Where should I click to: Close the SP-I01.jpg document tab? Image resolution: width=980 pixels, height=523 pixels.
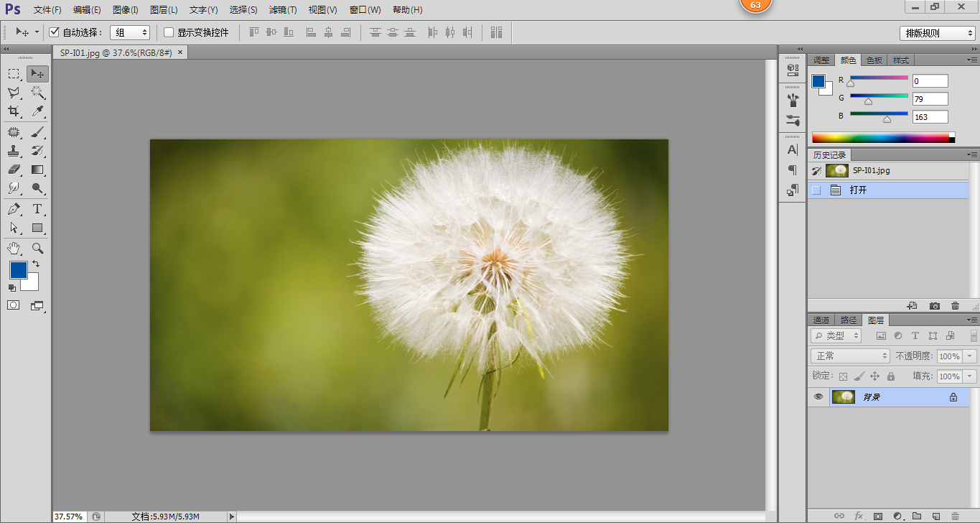pyautogui.click(x=180, y=52)
